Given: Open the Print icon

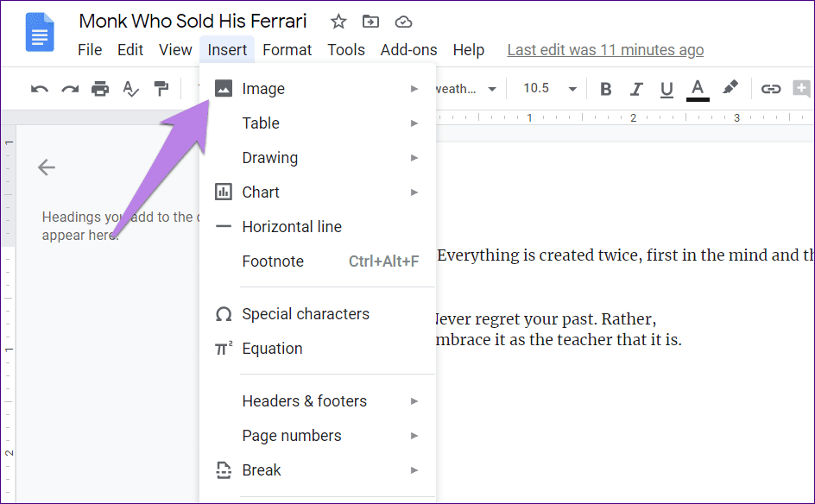Looking at the screenshot, I should 99,88.
